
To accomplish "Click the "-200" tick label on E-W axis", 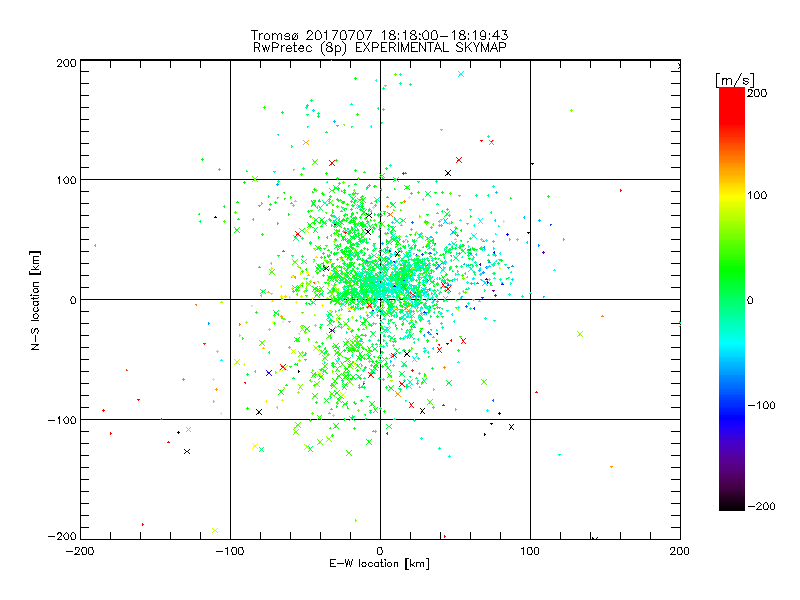I will tap(80, 551).
